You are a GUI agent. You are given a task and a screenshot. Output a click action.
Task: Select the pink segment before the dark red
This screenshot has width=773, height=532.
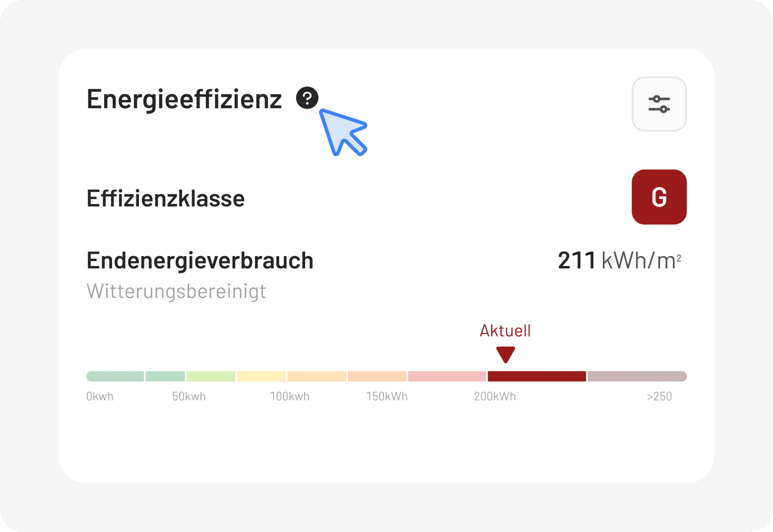pos(447,376)
